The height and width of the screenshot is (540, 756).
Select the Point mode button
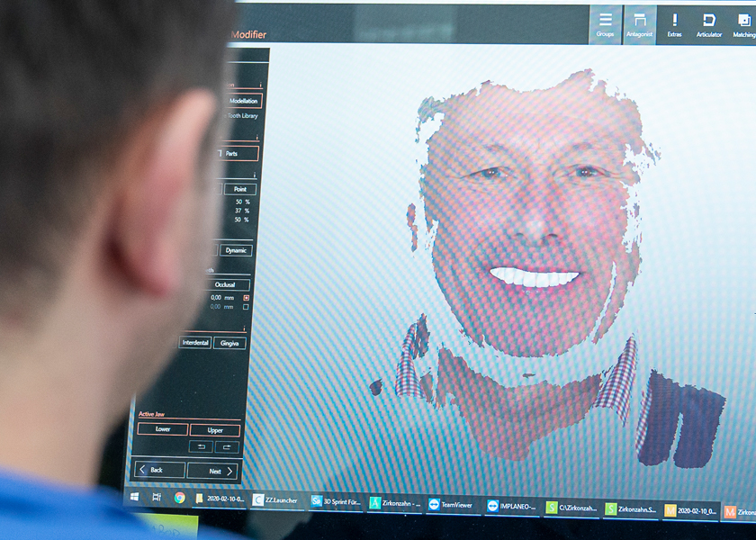[239, 189]
